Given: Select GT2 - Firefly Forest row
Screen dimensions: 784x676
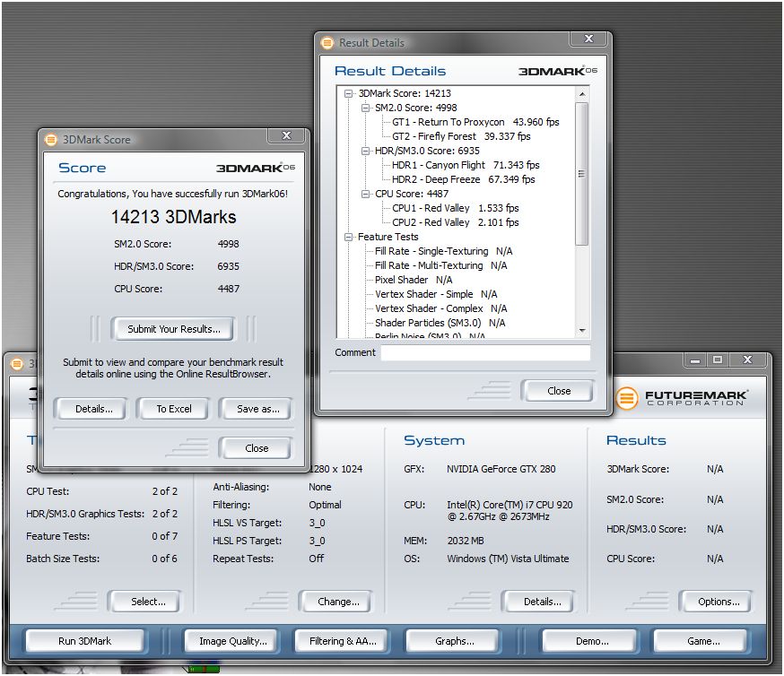Looking at the screenshot, I should pos(461,136).
